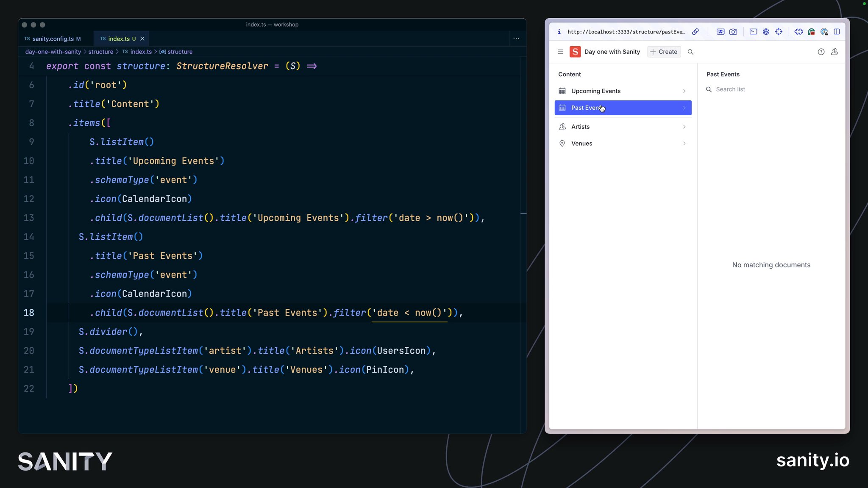Screen dimensions: 868x488
Task: Expand the Venues chevron
Action: click(684, 144)
